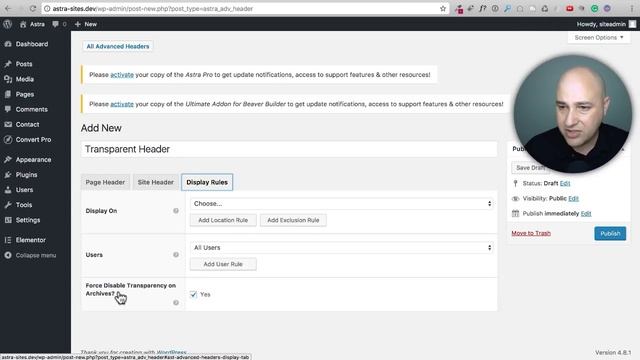Click the browser reload icon

[x=32, y=9]
